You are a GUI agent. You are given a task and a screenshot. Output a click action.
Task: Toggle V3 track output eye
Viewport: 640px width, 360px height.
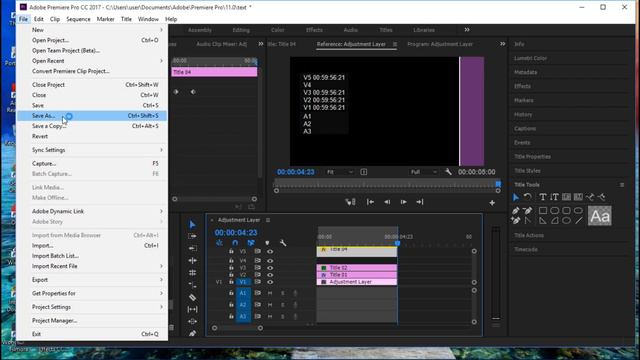pyautogui.click(x=270, y=268)
